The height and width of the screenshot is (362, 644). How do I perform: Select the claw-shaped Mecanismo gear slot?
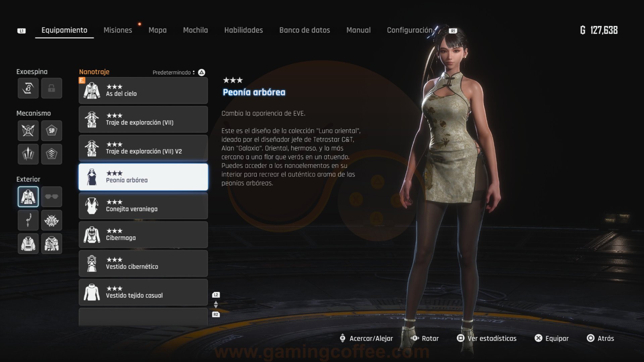(x=28, y=154)
